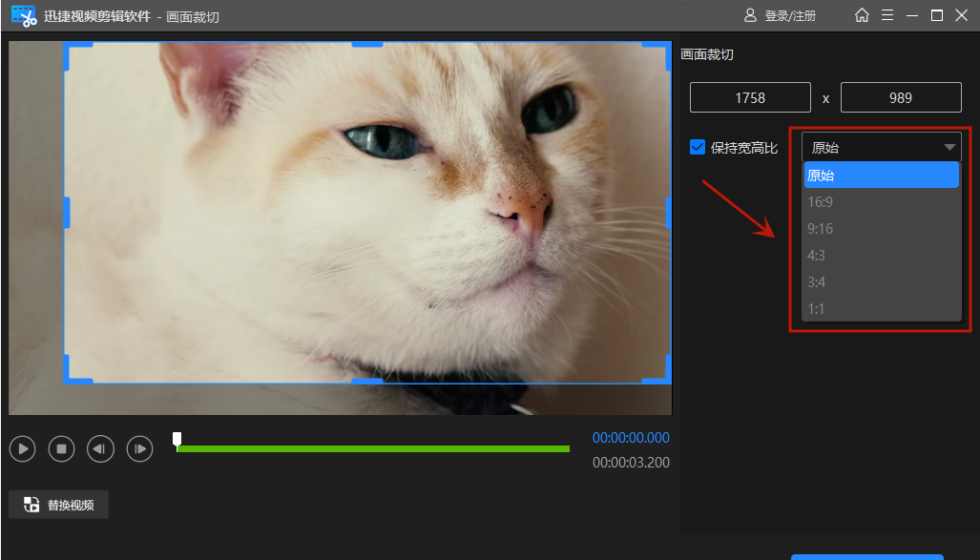Click the width field showing 1758
This screenshot has width=980, height=560.
(x=750, y=97)
